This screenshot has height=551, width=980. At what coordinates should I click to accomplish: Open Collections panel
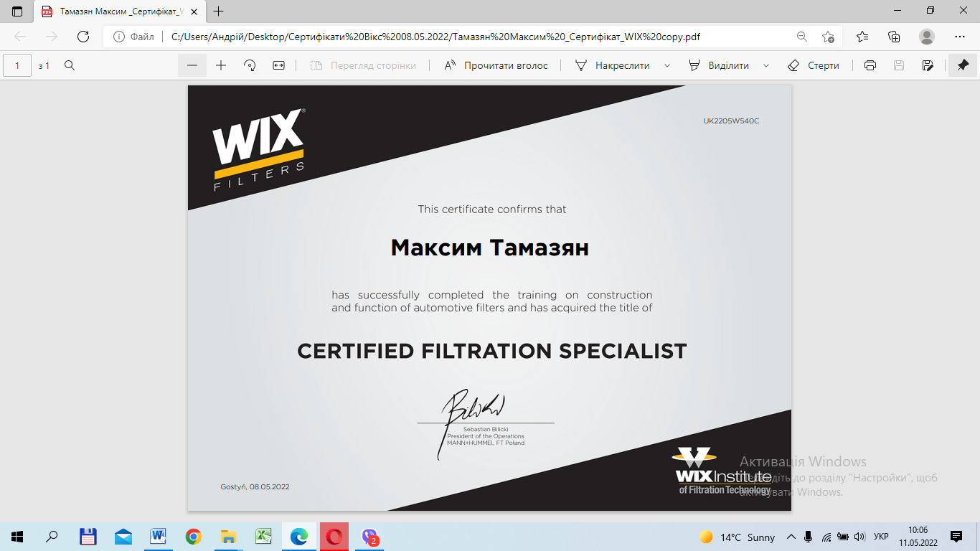894,37
